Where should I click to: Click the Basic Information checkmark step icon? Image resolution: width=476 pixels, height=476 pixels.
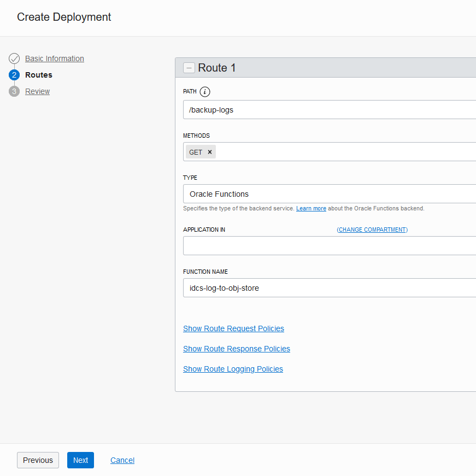click(14, 58)
